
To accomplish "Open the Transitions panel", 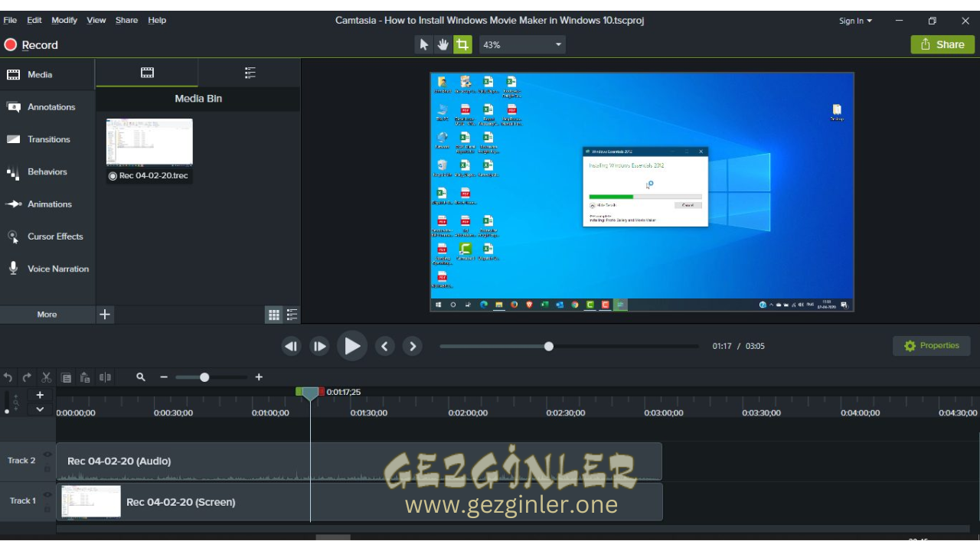I will (47, 139).
